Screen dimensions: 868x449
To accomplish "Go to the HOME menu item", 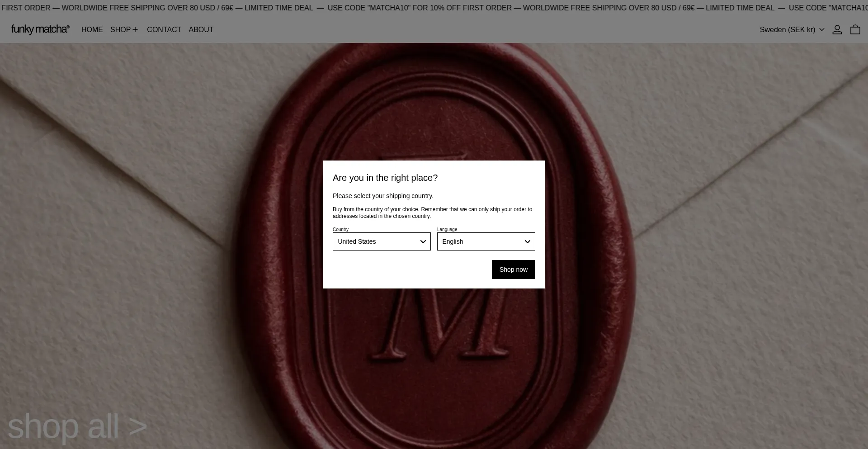I will coord(92,29).
